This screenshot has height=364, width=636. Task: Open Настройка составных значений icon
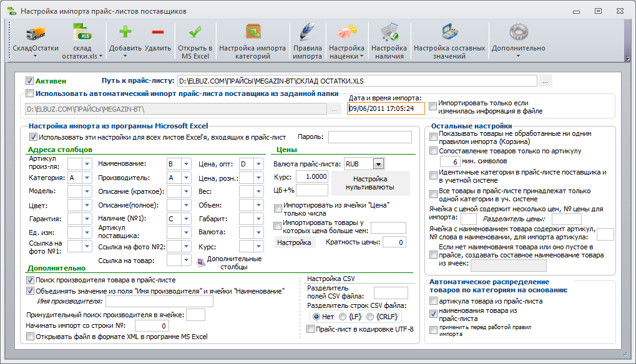pos(449,32)
